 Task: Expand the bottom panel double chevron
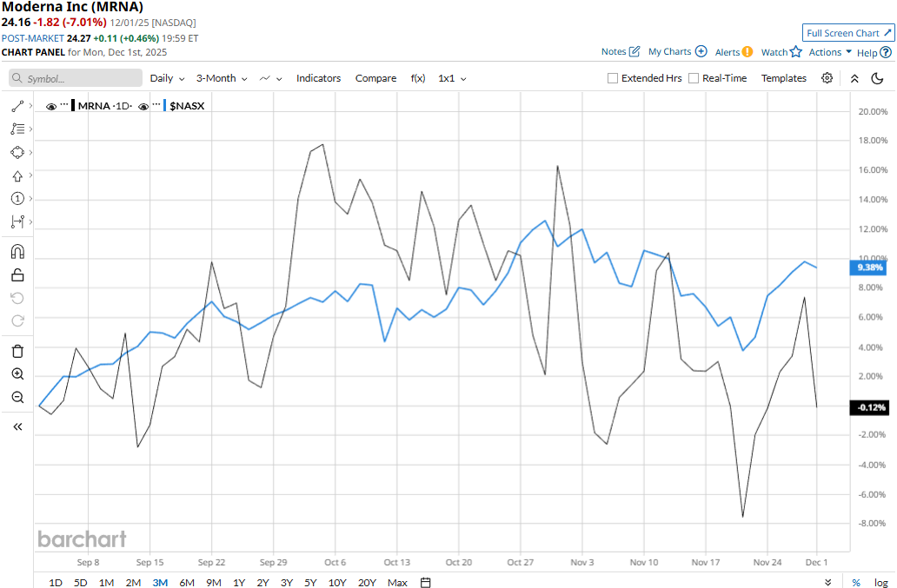827,582
